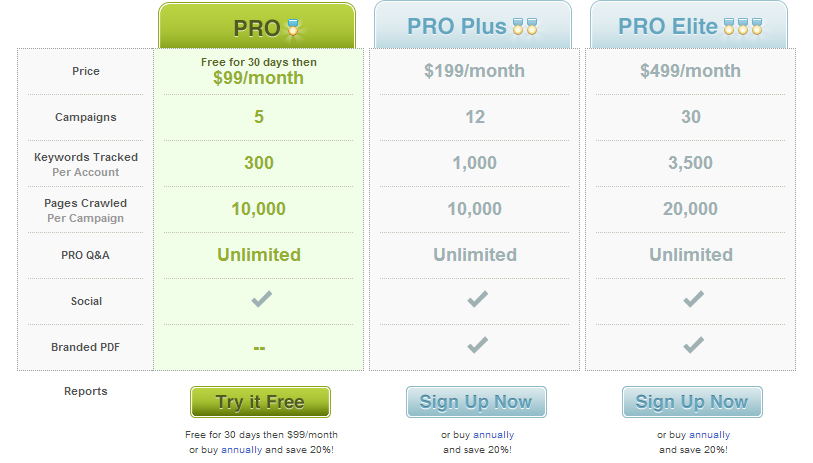Click the Social checkmark in PRO Plus column
The width and height of the screenshot is (813, 463).
[477, 299]
